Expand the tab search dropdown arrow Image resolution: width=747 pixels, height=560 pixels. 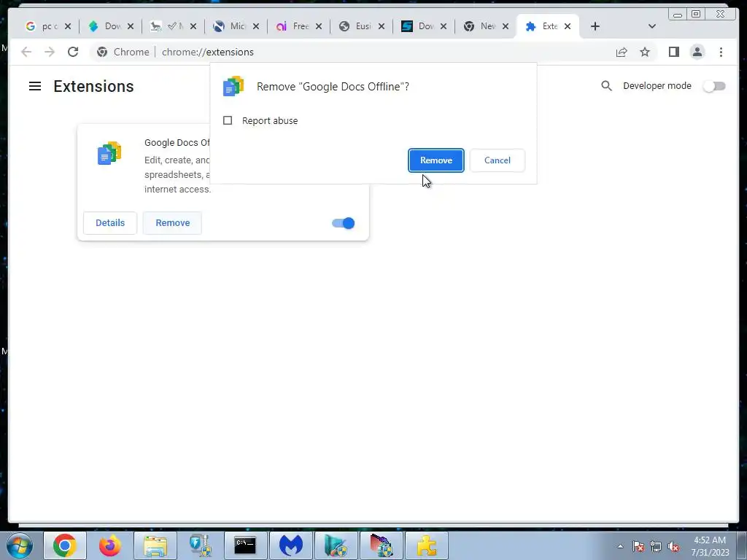651,26
